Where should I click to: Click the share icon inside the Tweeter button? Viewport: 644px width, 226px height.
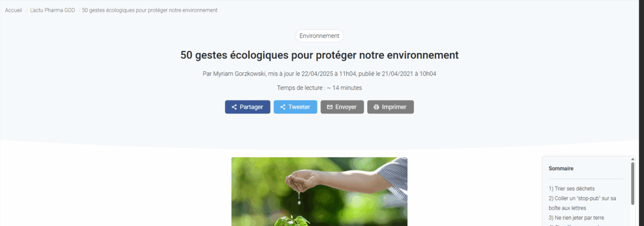[x=282, y=107]
